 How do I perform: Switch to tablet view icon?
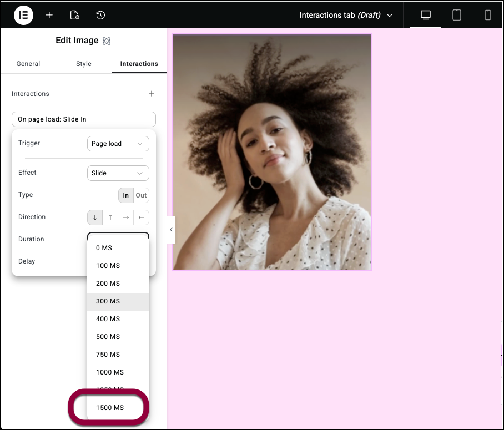(457, 15)
